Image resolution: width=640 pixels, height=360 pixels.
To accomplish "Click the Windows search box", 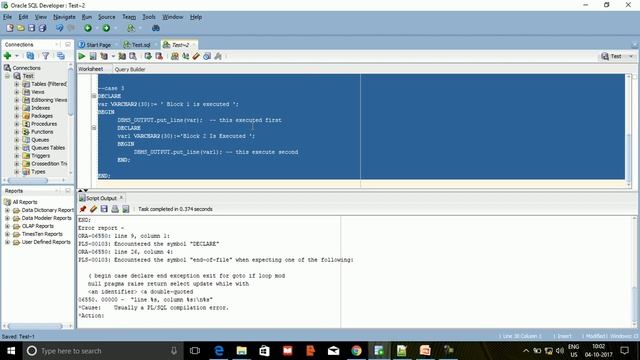I will click(102, 351).
